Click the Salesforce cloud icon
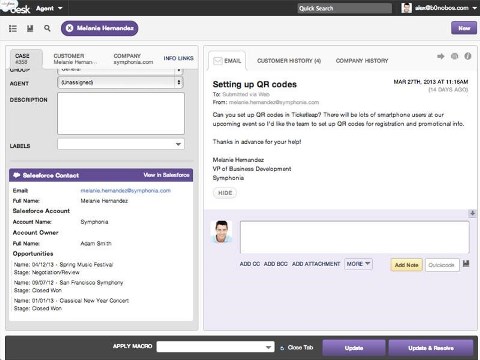Image resolution: width=480 pixels, height=360 pixels. click(x=16, y=175)
